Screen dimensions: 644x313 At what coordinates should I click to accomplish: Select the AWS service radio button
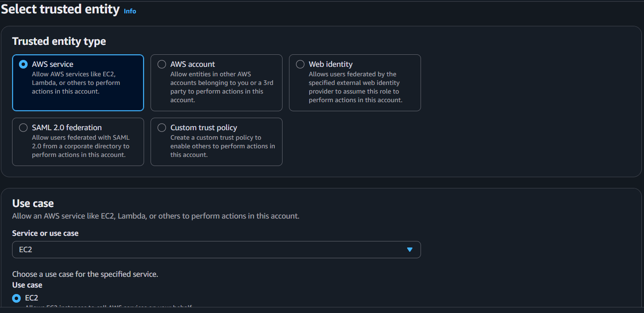coord(23,64)
